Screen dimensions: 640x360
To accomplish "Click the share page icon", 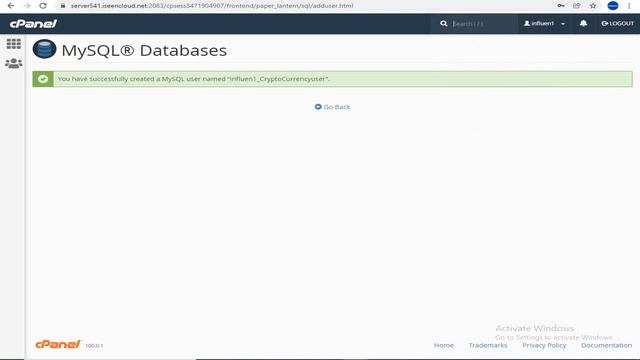I will tap(577, 6).
